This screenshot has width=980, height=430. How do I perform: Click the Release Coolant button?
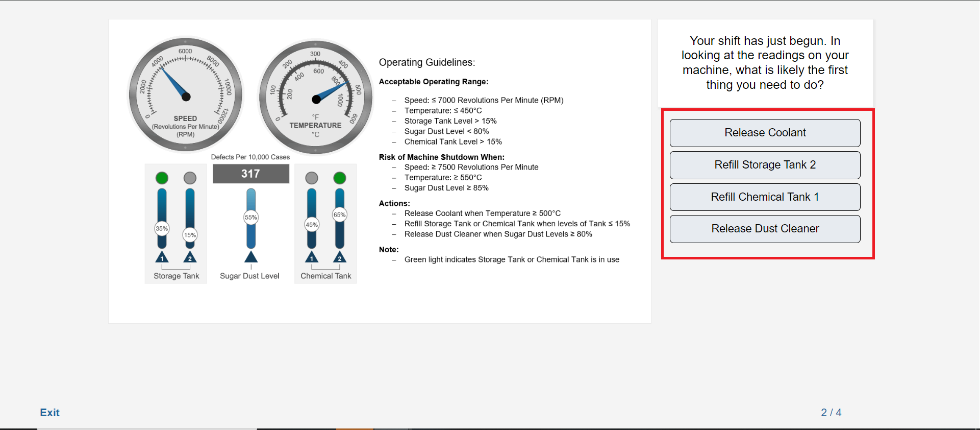click(x=765, y=133)
